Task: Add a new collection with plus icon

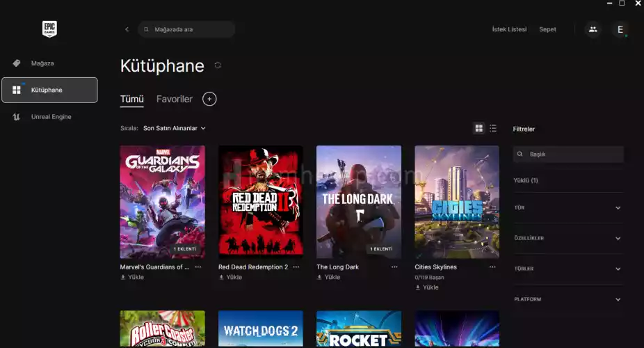Action: [x=209, y=99]
